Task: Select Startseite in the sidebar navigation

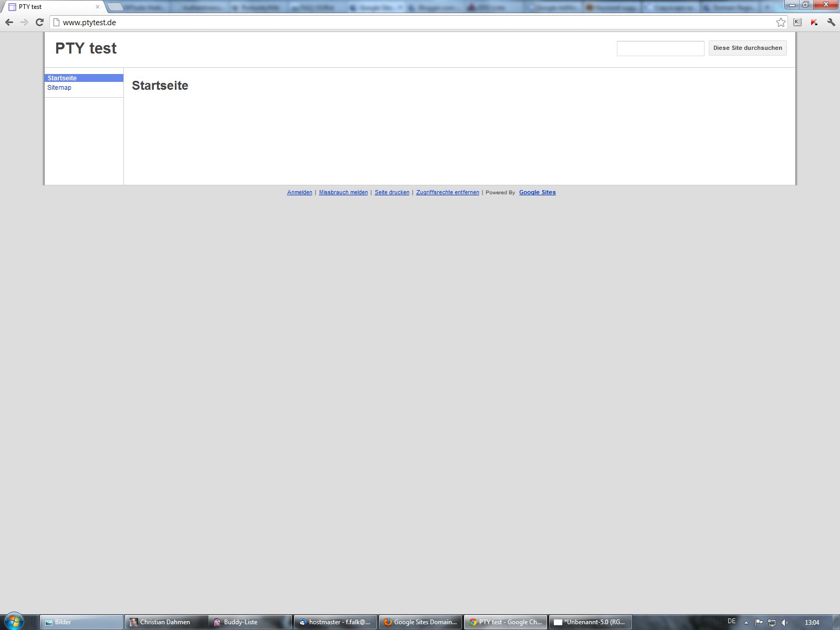Action: (x=62, y=78)
